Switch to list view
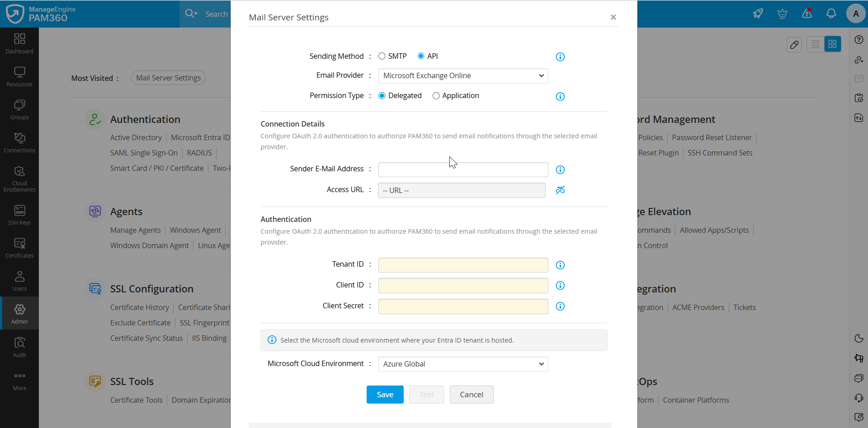 pyautogui.click(x=815, y=44)
